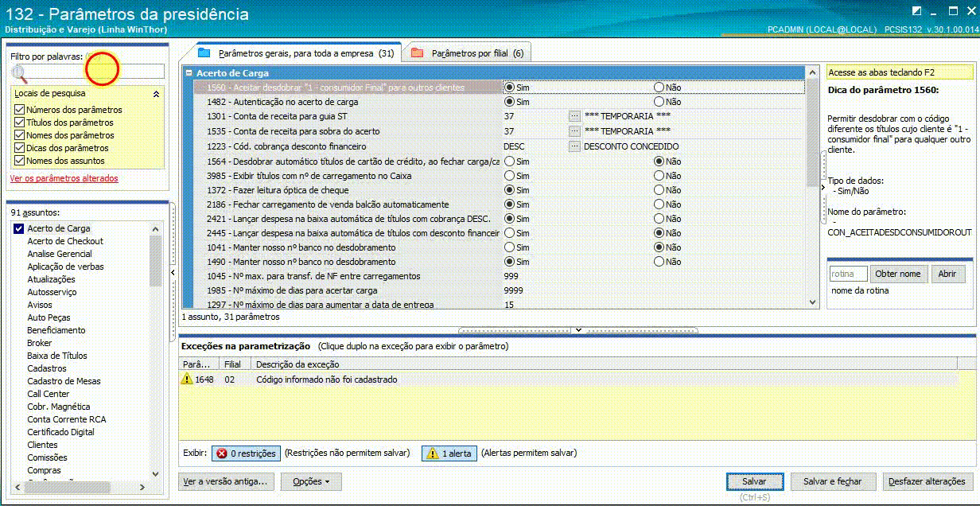
Task: Select Acerto de Checkout in subjects list
Action: tap(65, 241)
